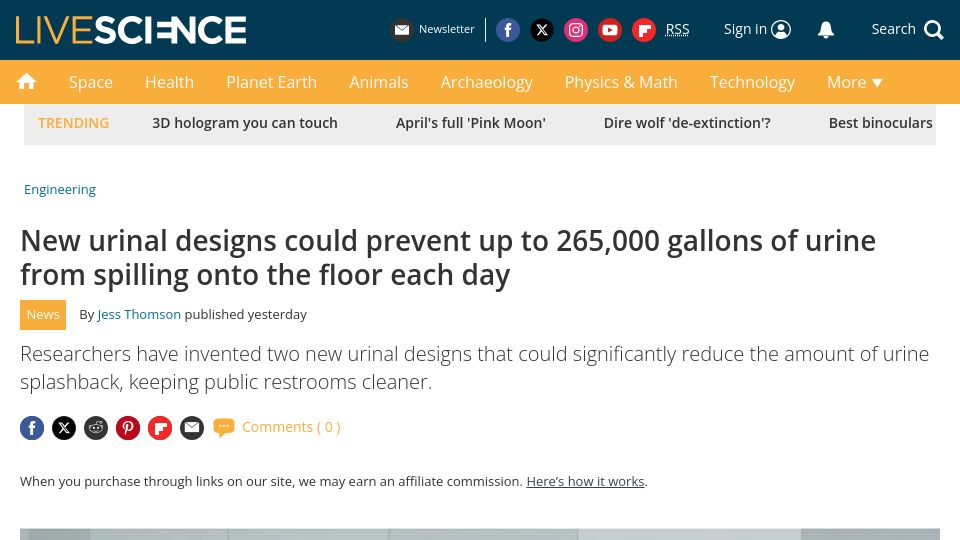Share article on Reddit

[x=96, y=427]
